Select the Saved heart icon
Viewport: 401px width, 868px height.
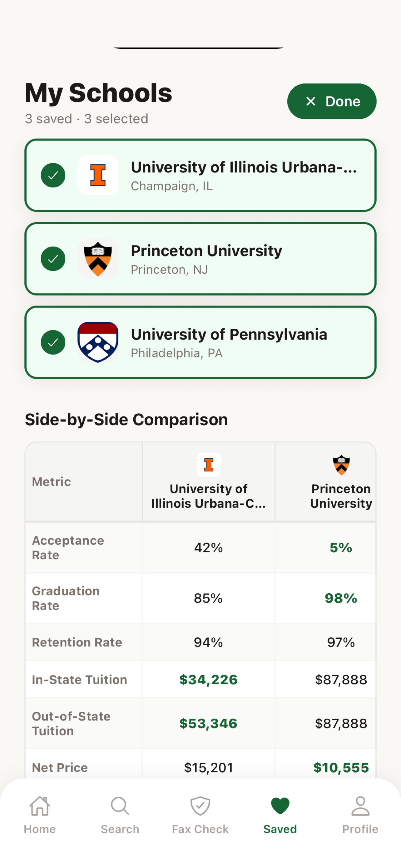click(280, 806)
